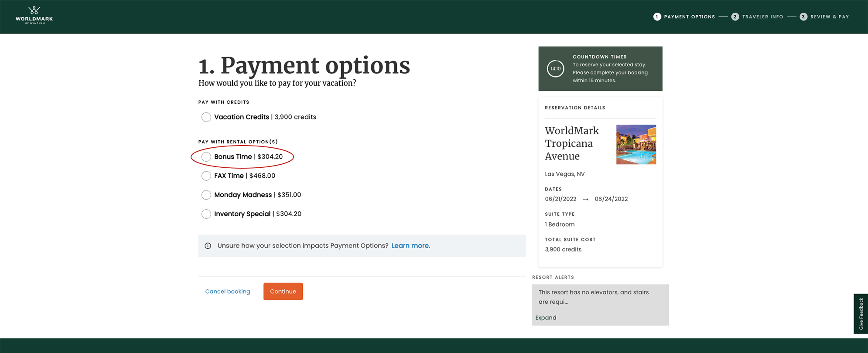Click How would you like to pay text
The width and height of the screenshot is (868, 353).
277,83
